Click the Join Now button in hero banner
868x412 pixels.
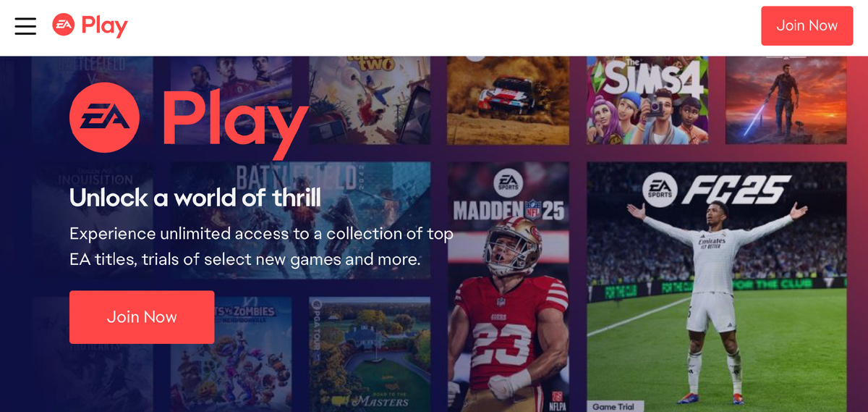click(x=142, y=317)
